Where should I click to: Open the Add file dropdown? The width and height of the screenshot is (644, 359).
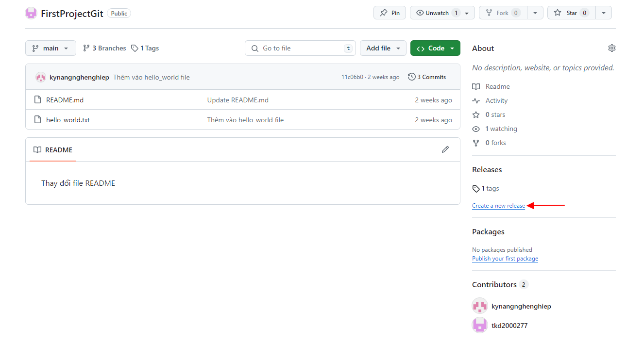[x=383, y=48]
